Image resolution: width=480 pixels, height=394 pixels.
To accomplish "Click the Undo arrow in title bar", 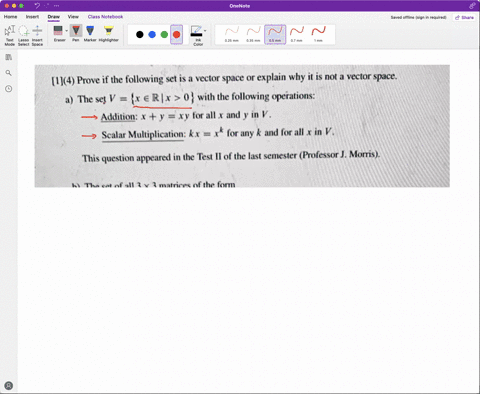I will coord(37,6).
